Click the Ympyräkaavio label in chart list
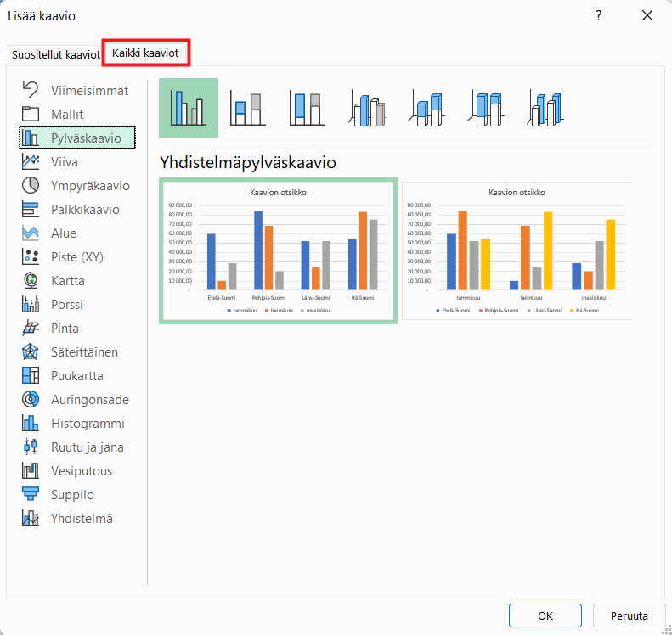 point(90,185)
